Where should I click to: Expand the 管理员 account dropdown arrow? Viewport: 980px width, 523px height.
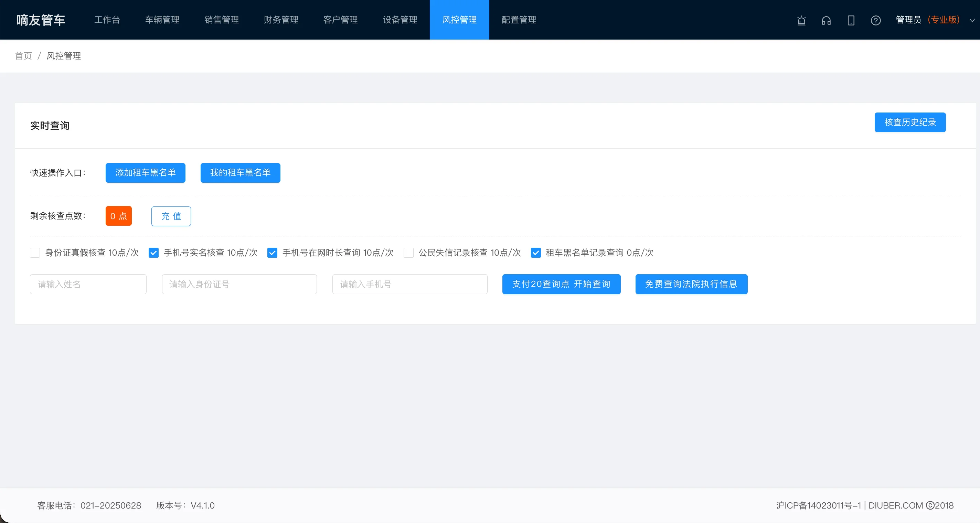click(972, 20)
